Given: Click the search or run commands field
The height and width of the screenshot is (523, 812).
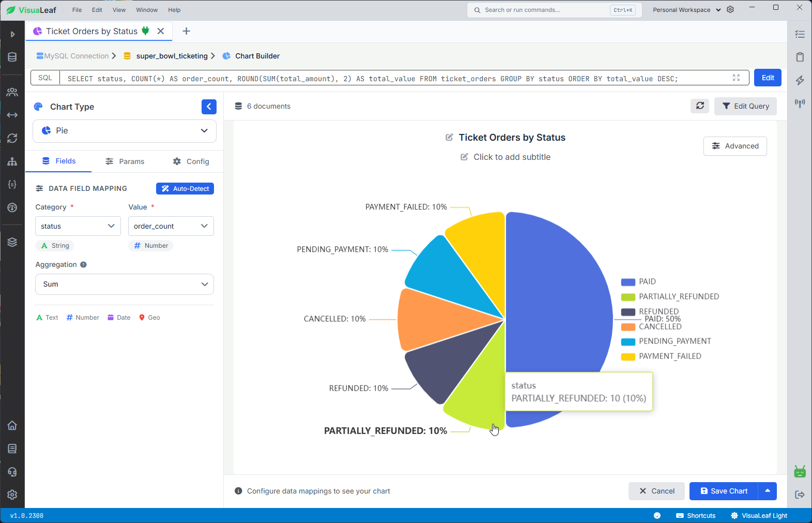Looking at the screenshot, I should (x=555, y=10).
